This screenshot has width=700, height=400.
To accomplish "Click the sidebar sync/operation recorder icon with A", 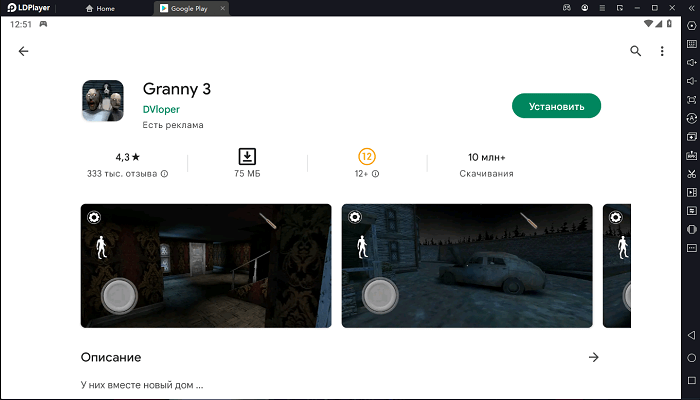I will tap(692, 118).
